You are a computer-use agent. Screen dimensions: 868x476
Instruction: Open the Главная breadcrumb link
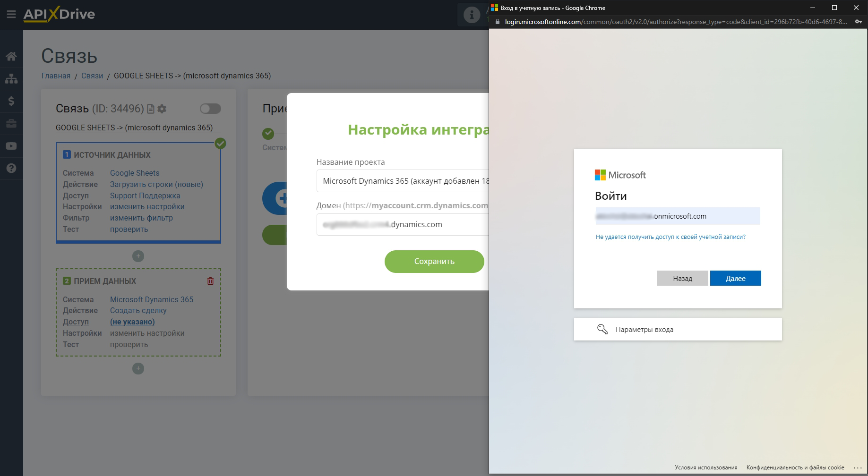56,76
